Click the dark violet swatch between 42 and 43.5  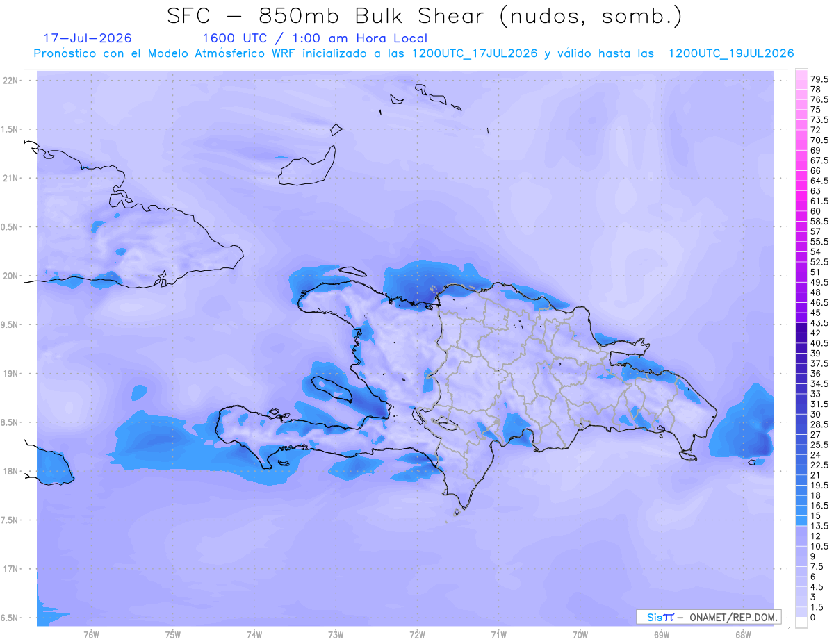[801, 328]
